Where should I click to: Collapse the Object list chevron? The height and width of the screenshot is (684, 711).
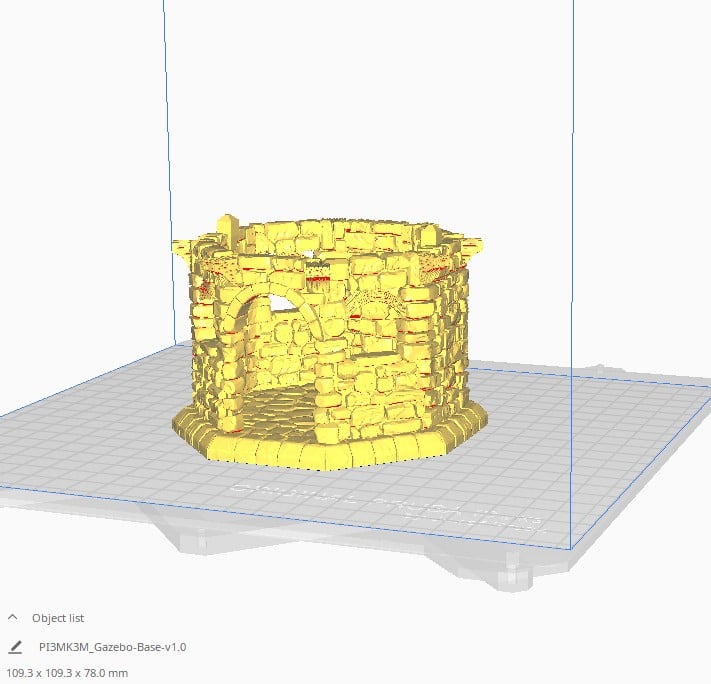click(14, 618)
